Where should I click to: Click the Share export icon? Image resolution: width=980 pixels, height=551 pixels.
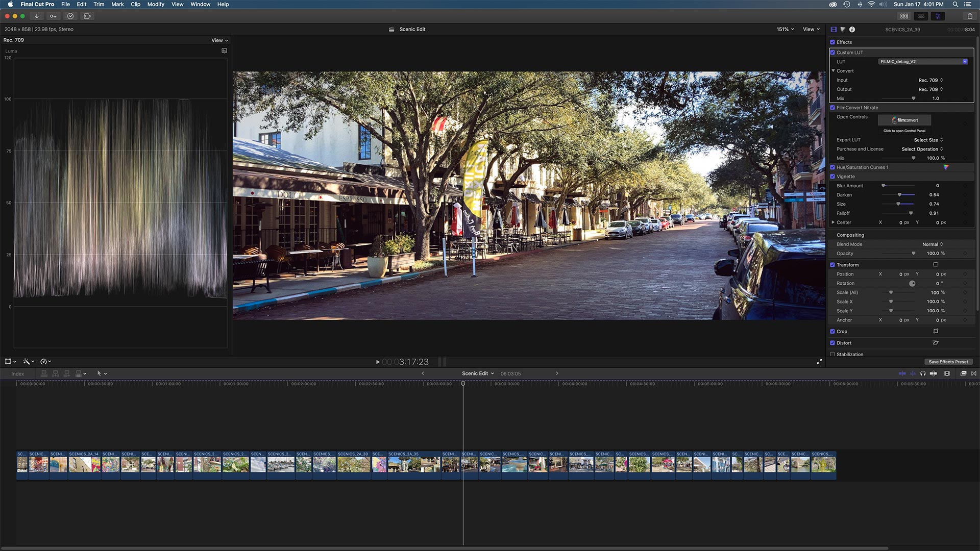click(970, 16)
